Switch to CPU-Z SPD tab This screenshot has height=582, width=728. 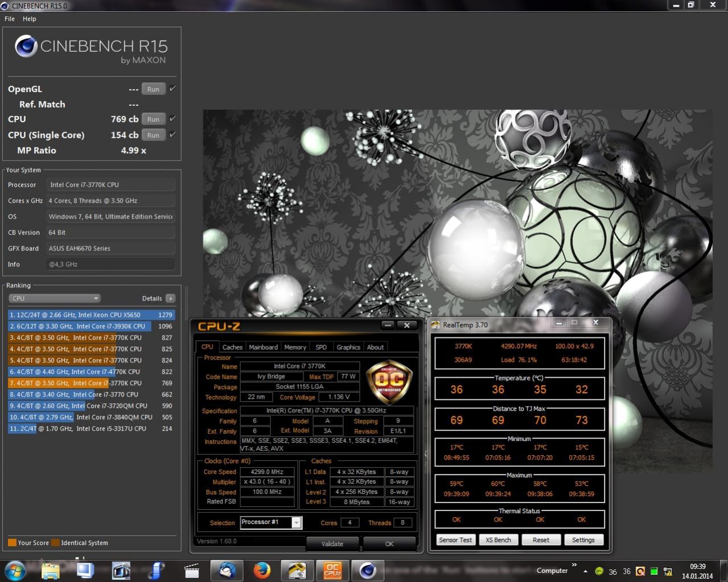pos(321,347)
